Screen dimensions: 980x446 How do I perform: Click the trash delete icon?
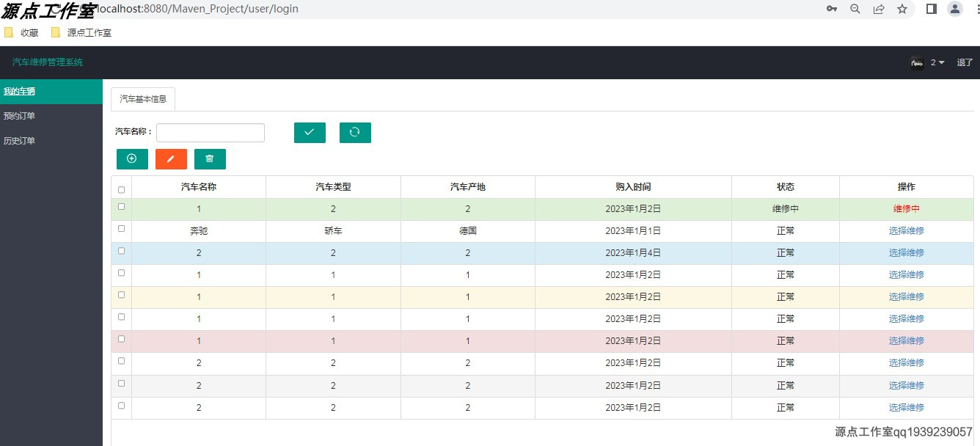pos(210,158)
